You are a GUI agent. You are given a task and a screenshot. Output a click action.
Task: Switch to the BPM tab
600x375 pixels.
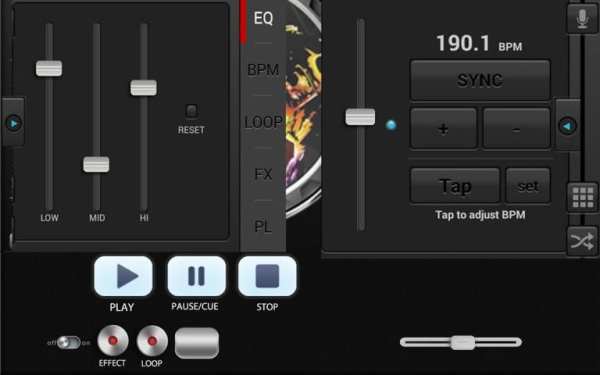click(x=263, y=70)
